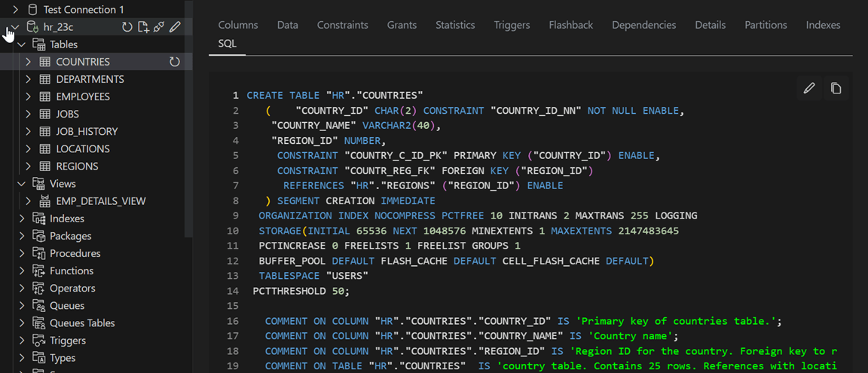The image size is (868, 373).
Task: Copy the SQL code to clipboard
Action: pyautogui.click(x=836, y=88)
